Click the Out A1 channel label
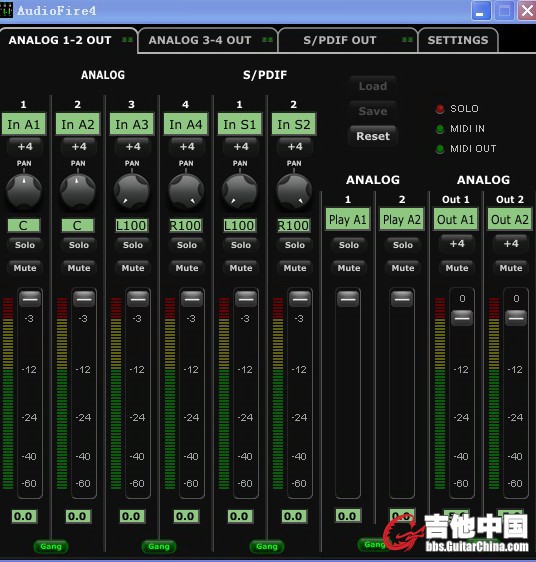The width and height of the screenshot is (536, 562). click(x=456, y=219)
